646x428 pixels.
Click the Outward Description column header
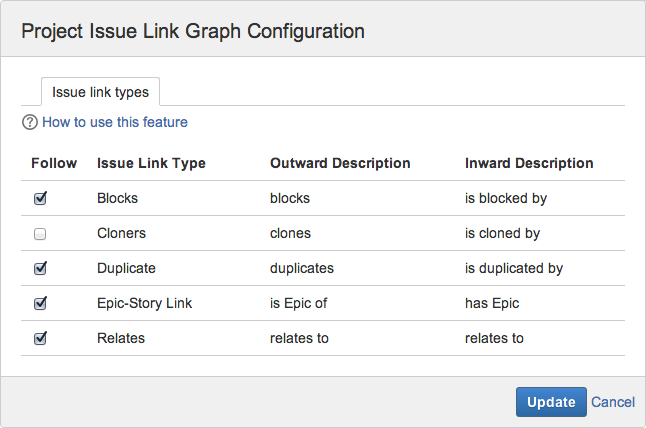[340, 164]
